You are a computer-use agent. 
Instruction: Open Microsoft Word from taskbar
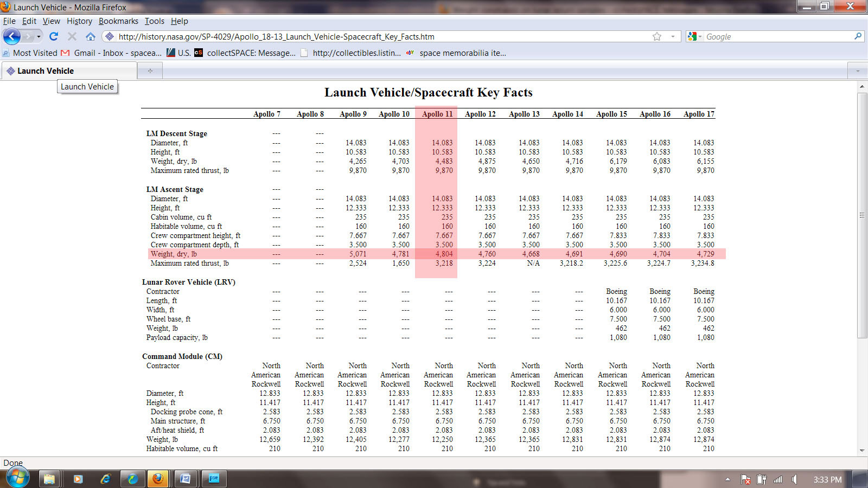tap(186, 479)
